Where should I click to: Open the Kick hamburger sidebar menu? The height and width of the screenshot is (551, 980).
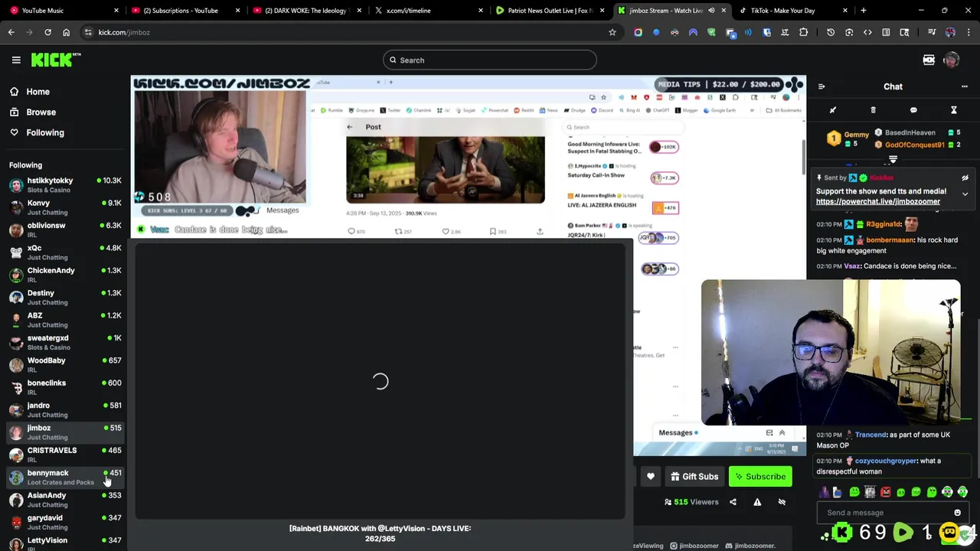point(16,60)
